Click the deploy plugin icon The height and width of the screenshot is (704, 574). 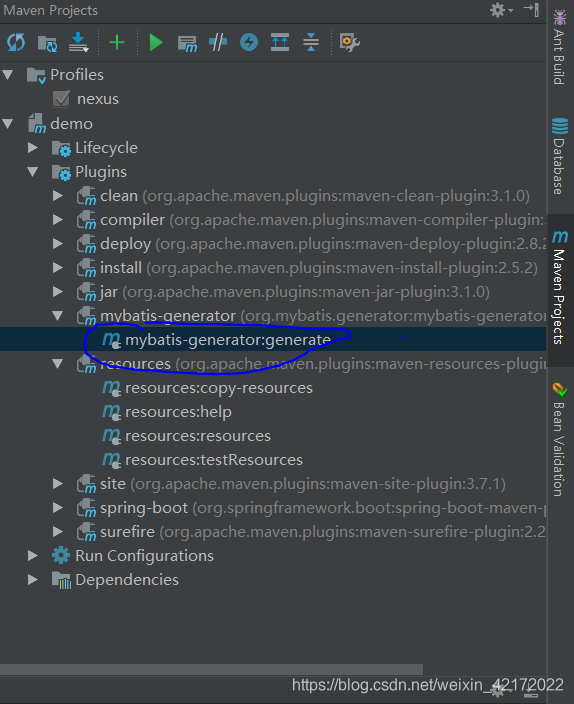[86, 244]
